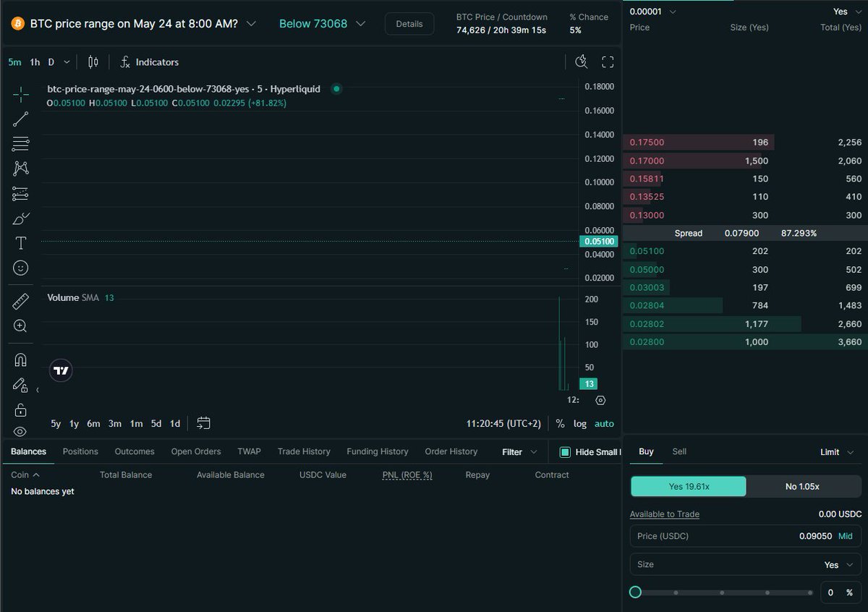Image resolution: width=868 pixels, height=612 pixels.
Task: Select the brush drawing tool
Action: click(x=21, y=218)
